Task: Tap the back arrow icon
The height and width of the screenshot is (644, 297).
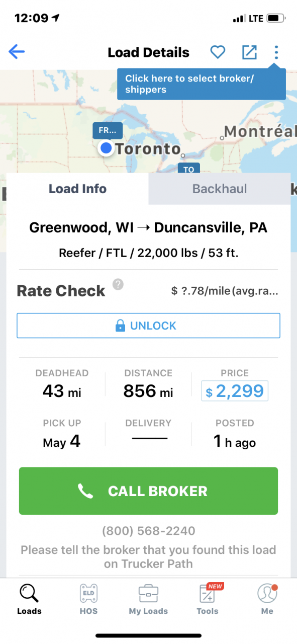Action: pyautogui.click(x=17, y=51)
